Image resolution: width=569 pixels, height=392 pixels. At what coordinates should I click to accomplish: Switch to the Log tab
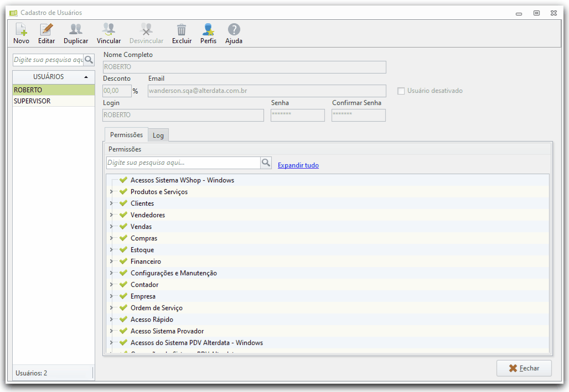coord(158,135)
